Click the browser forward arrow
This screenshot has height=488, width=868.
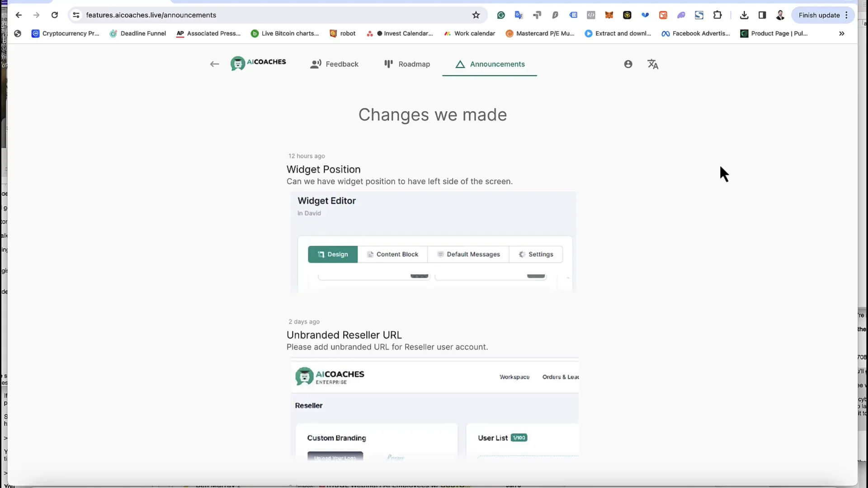37,15
